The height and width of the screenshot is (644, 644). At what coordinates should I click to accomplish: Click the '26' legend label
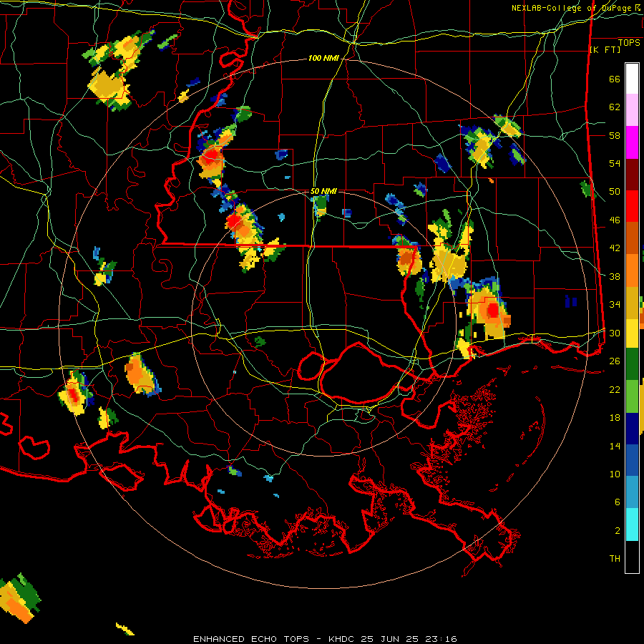615,361
